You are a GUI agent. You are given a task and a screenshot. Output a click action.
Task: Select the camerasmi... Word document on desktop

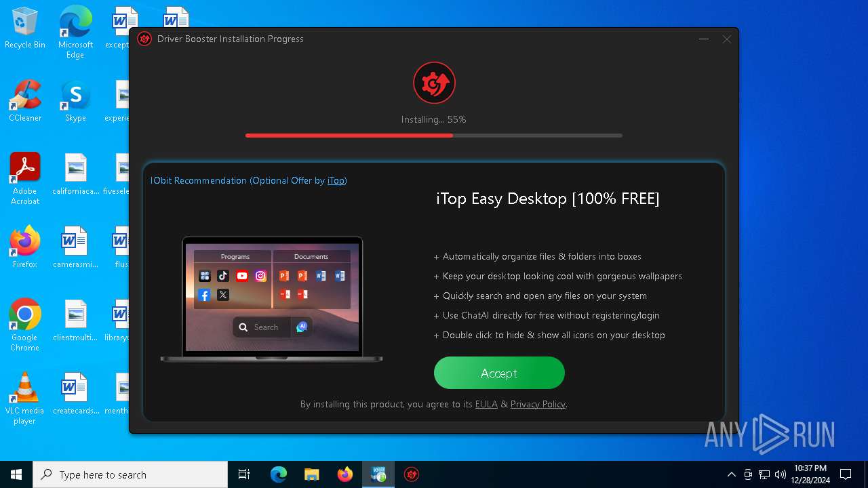click(75, 247)
